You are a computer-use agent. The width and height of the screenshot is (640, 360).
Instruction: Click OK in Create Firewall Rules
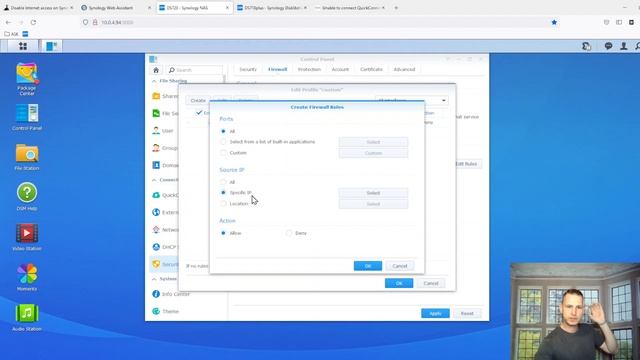pyautogui.click(x=368, y=266)
